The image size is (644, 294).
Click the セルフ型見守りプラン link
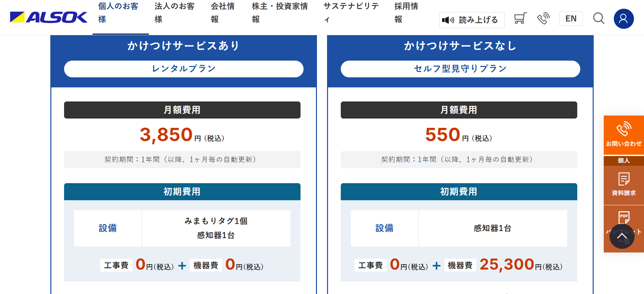[x=460, y=69]
